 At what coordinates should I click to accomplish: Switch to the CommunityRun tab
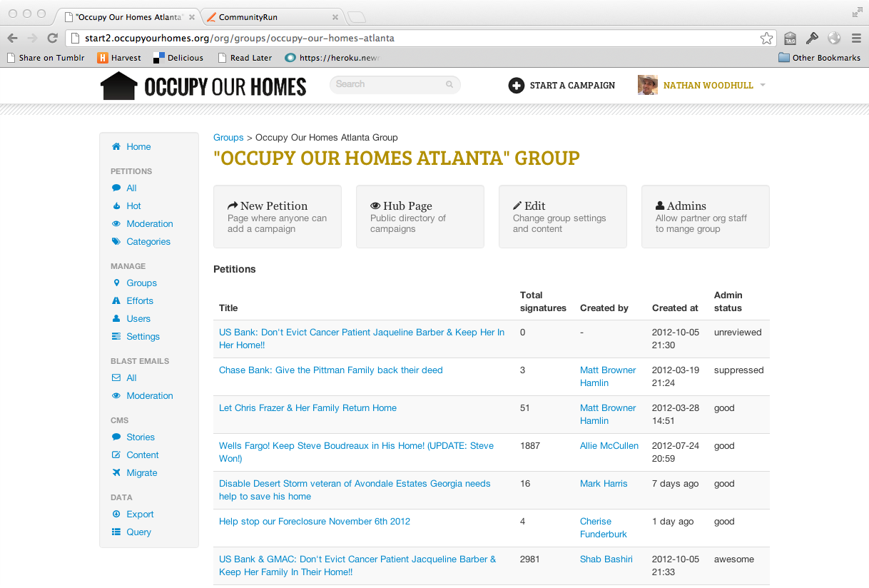tap(270, 16)
